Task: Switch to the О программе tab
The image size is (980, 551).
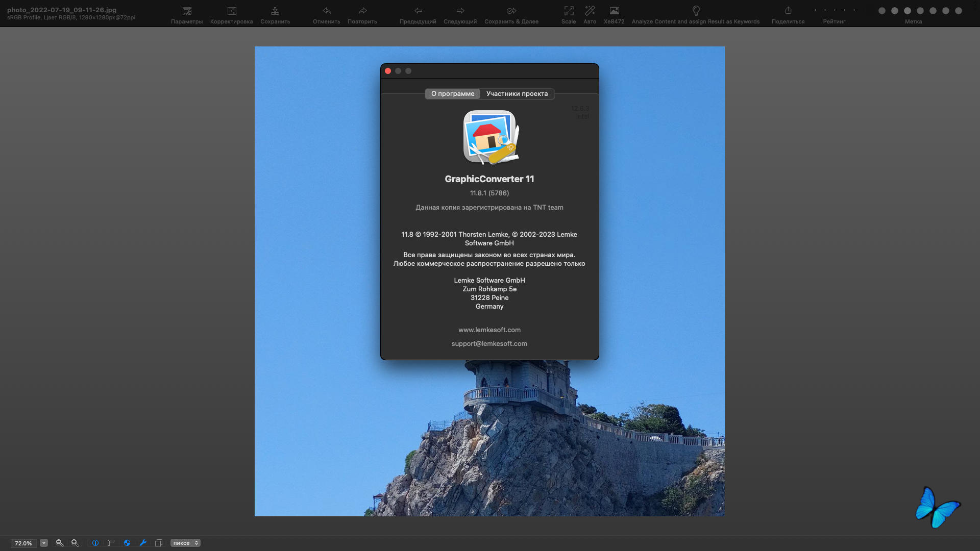Action: 453,93
